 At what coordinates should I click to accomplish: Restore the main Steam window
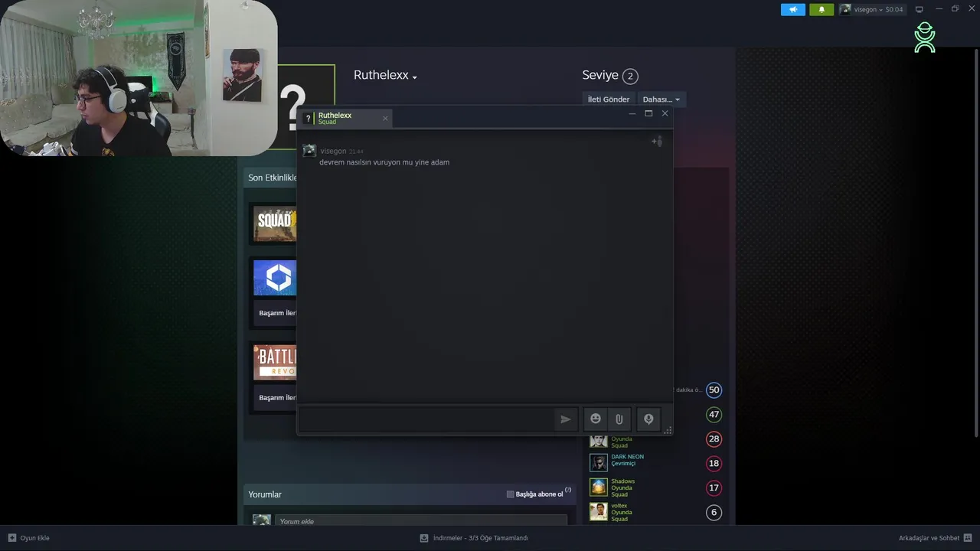955,8
